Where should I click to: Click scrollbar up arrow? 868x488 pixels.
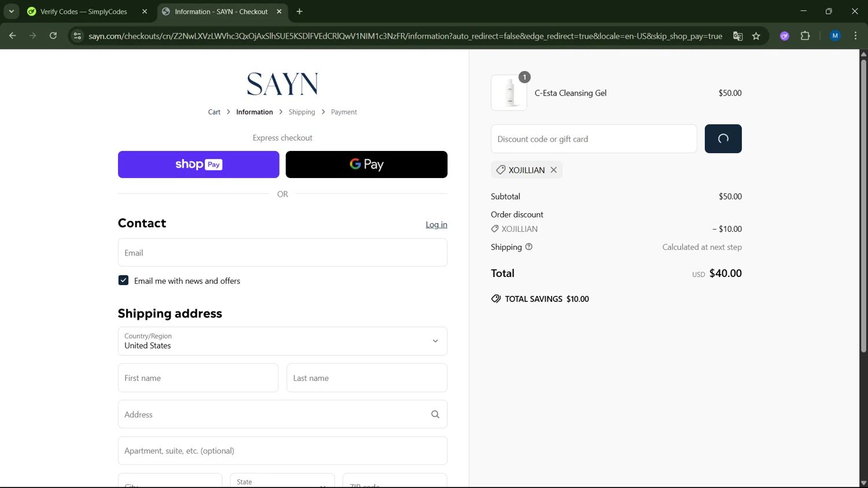(863, 54)
